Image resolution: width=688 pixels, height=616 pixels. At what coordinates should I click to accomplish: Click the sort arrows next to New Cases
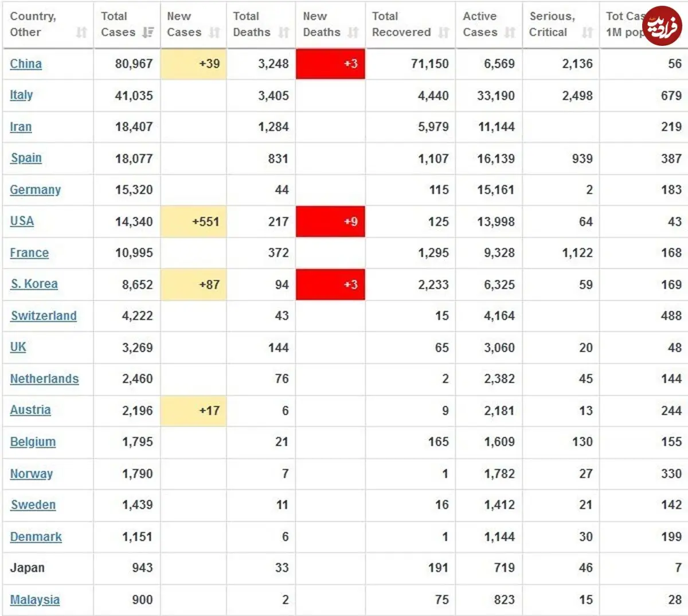[214, 33]
